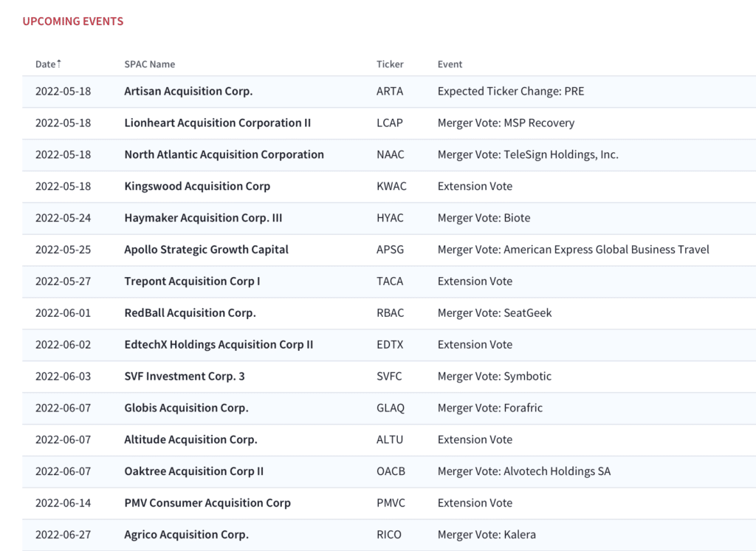Open SVF Investment Corp. 3 link
Image resolution: width=756 pixels, height=551 pixels.
(x=185, y=377)
